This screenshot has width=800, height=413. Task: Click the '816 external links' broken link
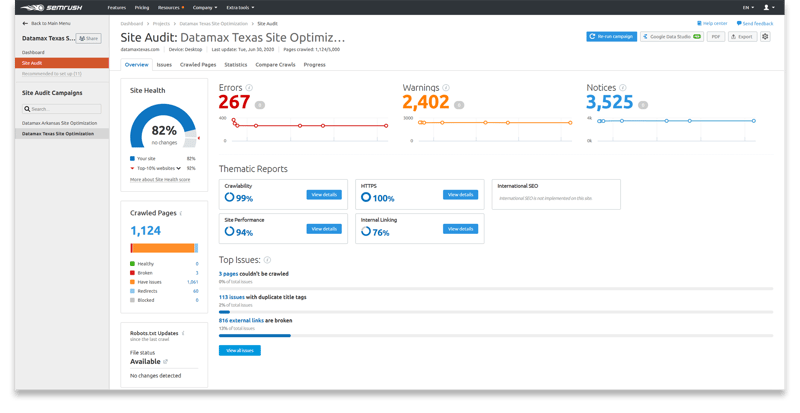(241, 321)
